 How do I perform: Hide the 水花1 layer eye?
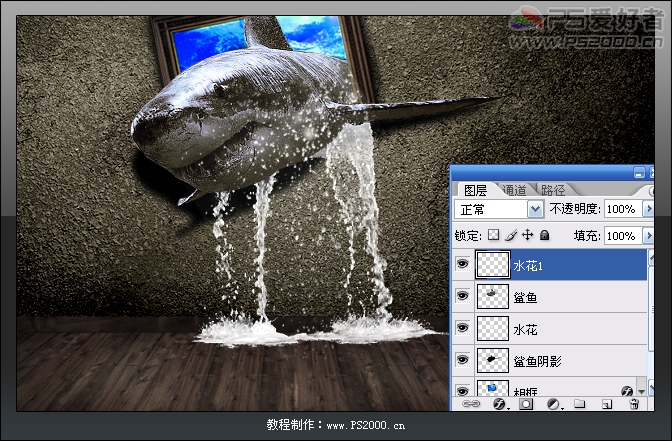click(462, 264)
